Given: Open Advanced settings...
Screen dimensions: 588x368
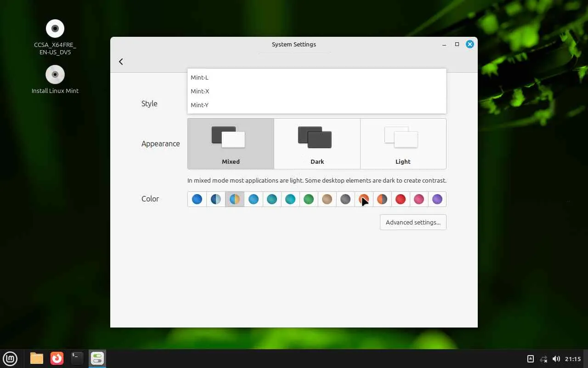Looking at the screenshot, I should pyautogui.click(x=413, y=222).
